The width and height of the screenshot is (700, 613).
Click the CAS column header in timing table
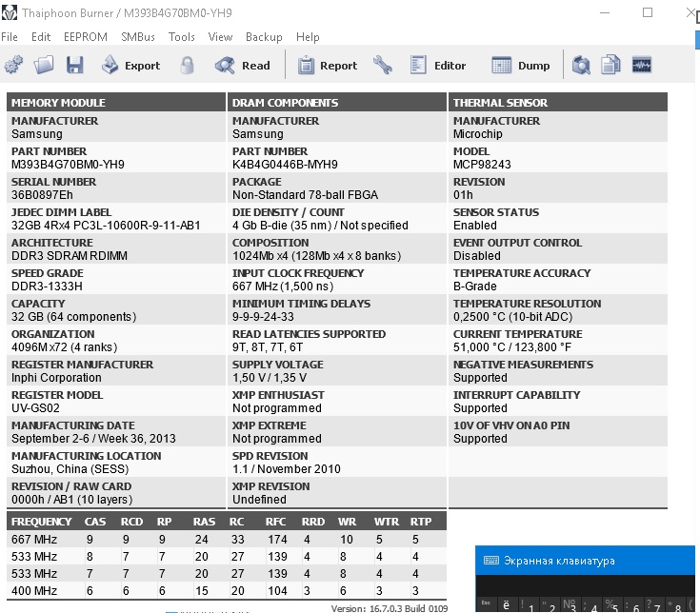tap(95, 521)
